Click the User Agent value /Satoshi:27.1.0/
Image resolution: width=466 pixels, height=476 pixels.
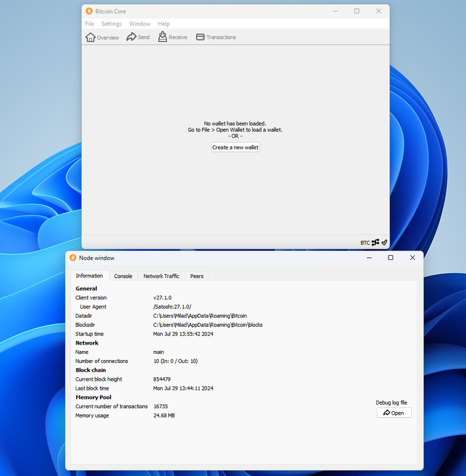coord(172,307)
